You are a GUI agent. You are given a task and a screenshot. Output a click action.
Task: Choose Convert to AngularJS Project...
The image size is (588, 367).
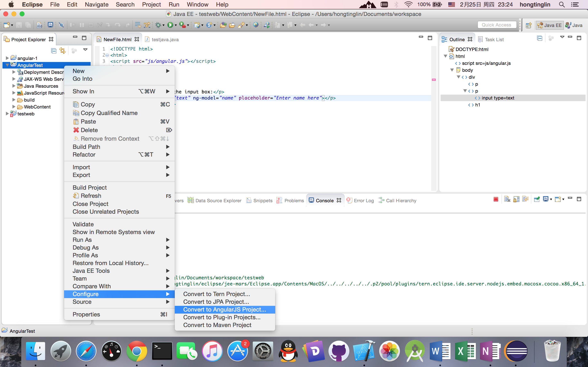[225, 310]
